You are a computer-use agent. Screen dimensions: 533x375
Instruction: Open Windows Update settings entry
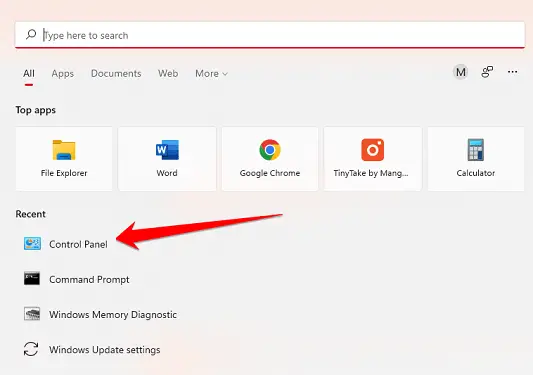pos(105,350)
